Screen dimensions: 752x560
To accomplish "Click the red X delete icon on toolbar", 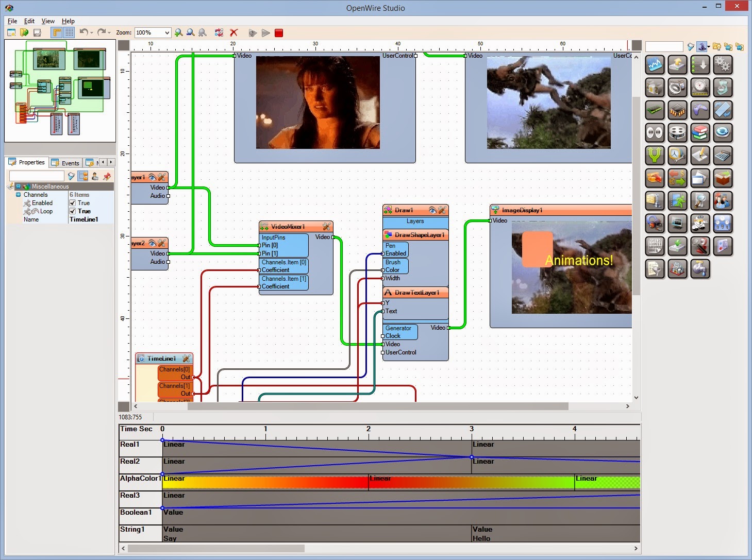I will tap(234, 32).
